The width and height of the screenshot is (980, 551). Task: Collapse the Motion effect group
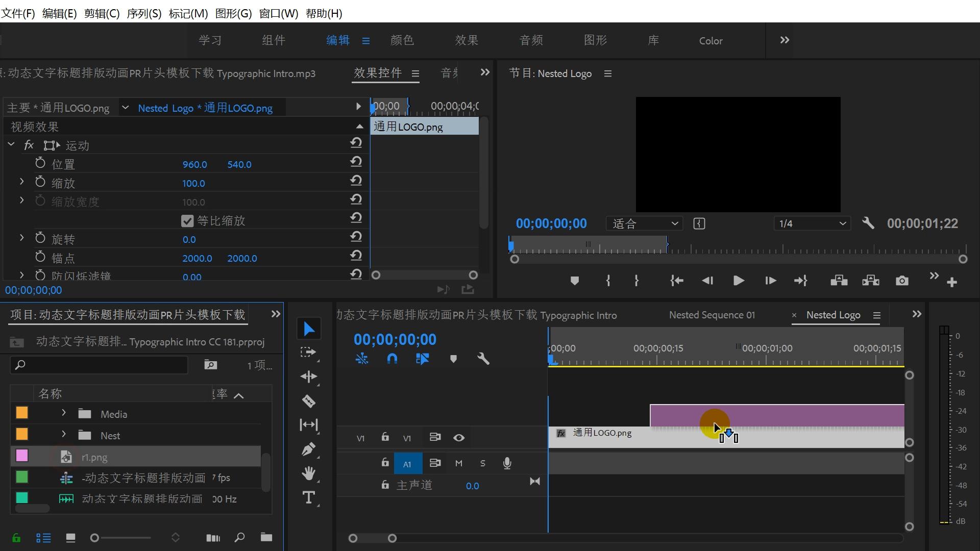coord(11,145)
